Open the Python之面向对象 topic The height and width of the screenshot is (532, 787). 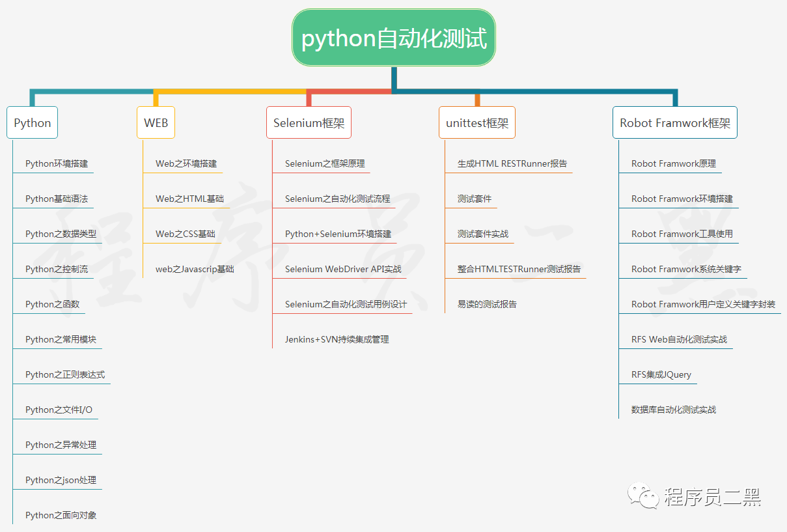pyautogui.click(x=61, y=515)
